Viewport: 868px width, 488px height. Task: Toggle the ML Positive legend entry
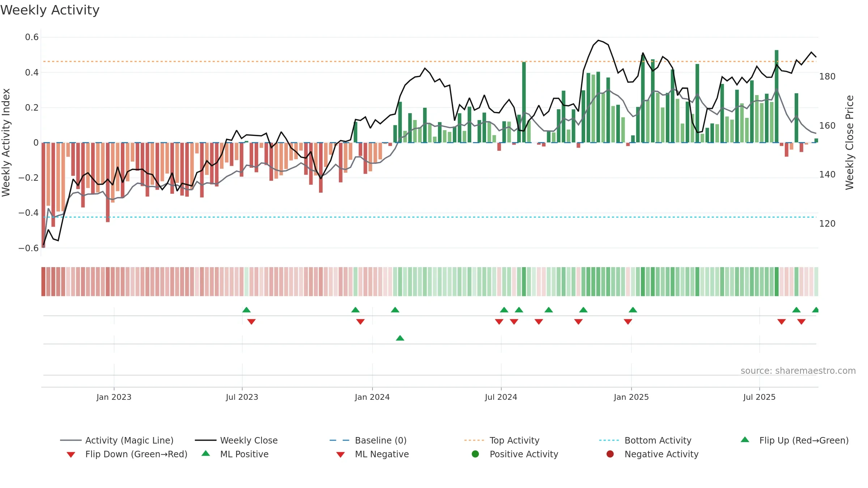(x=235, y=454)
